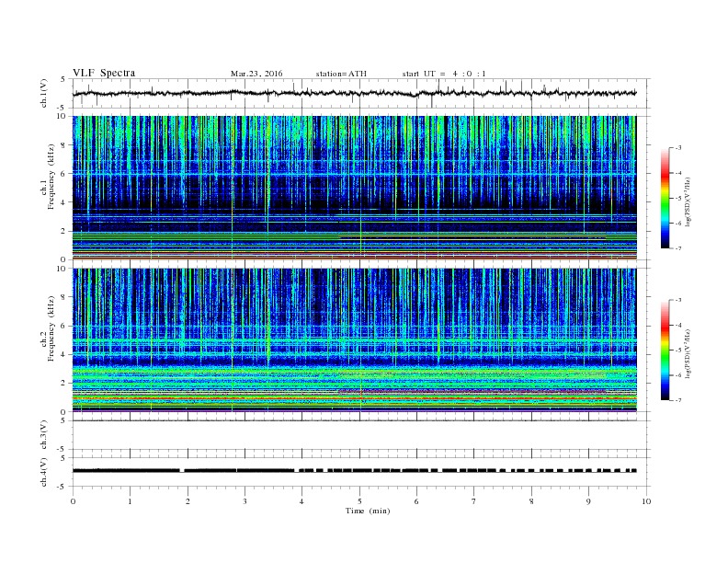Click the ch.1 voltage waveform trace
Screen dimensions: 728x563
(354, 93)
